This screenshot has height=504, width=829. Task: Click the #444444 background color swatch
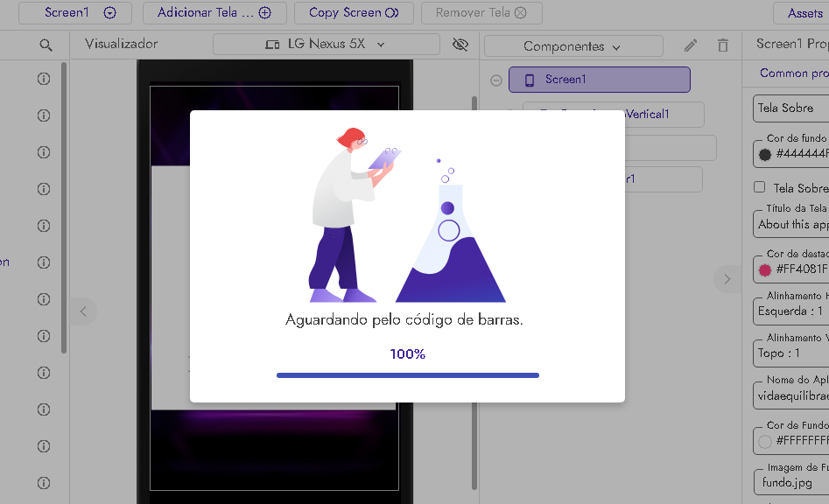tap(764, 155)
